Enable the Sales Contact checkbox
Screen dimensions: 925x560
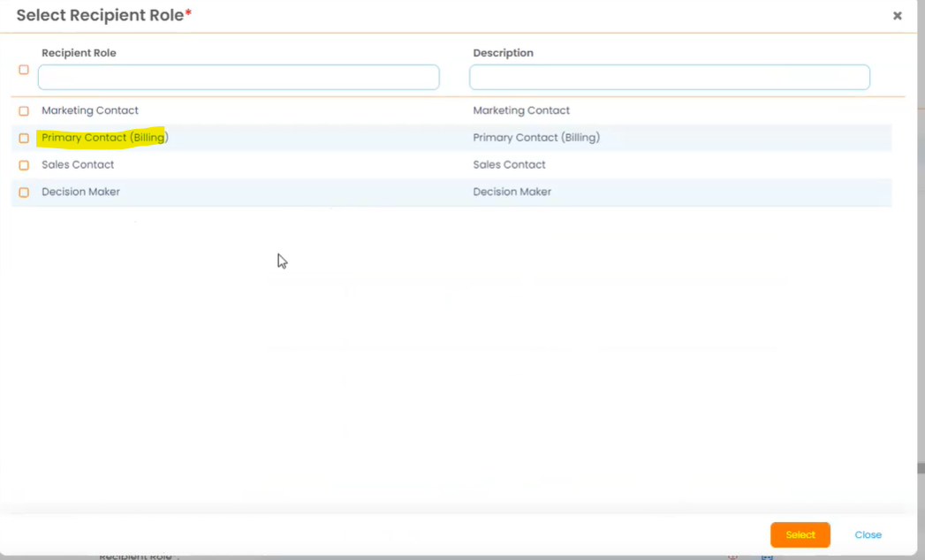pos(24,165)
